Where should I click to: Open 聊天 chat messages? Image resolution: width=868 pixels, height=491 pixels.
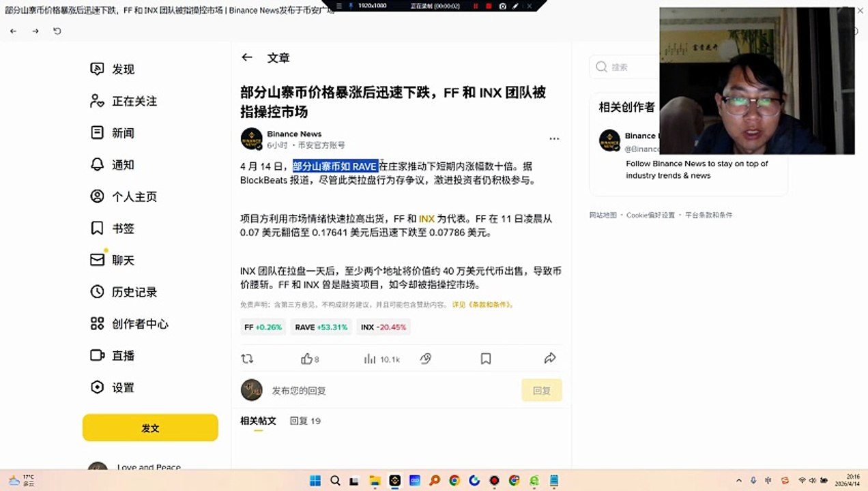(x=113, y=260)
